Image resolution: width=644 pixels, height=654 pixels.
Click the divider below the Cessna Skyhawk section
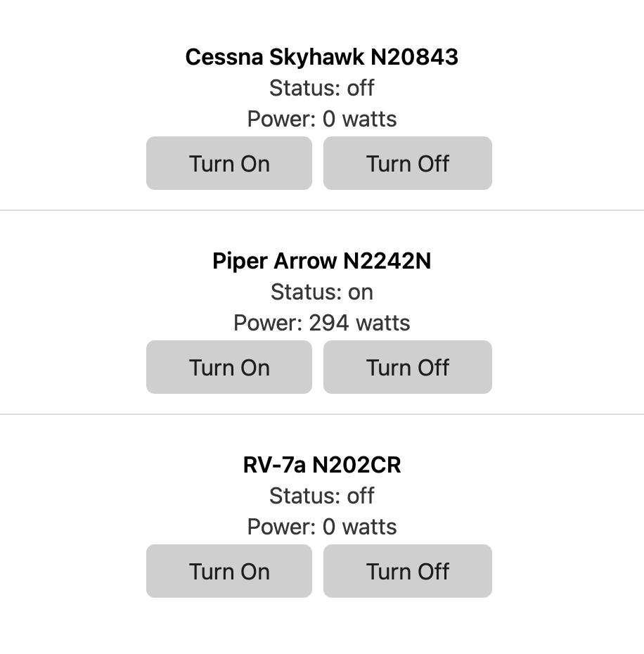coord(321,210)
